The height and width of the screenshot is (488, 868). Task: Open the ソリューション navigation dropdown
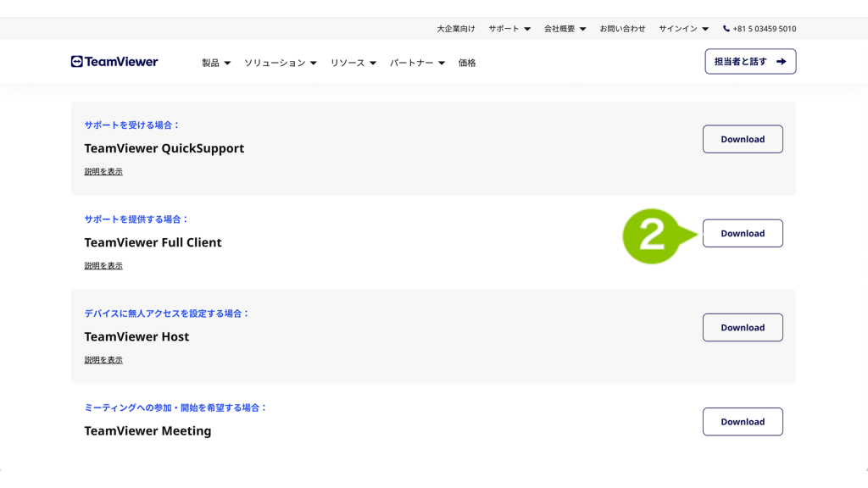coord(281,63)
